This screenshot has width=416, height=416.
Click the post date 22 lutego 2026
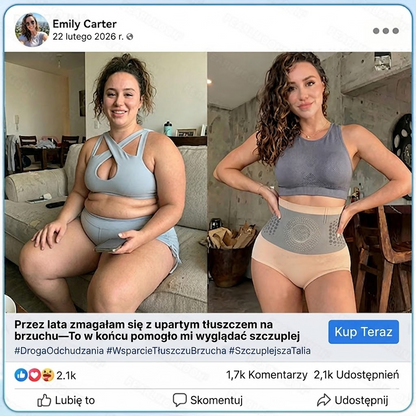(88, 37)
